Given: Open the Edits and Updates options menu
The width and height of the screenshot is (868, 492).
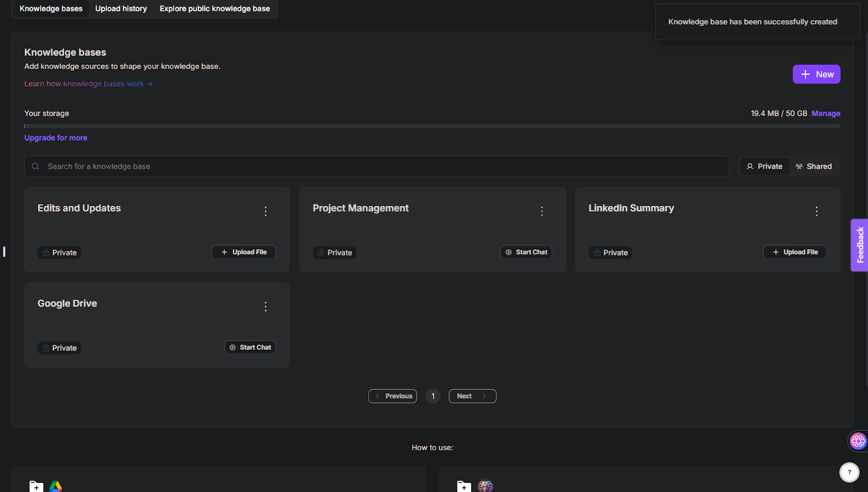Looking at the screenshot, I should (265, 211).
